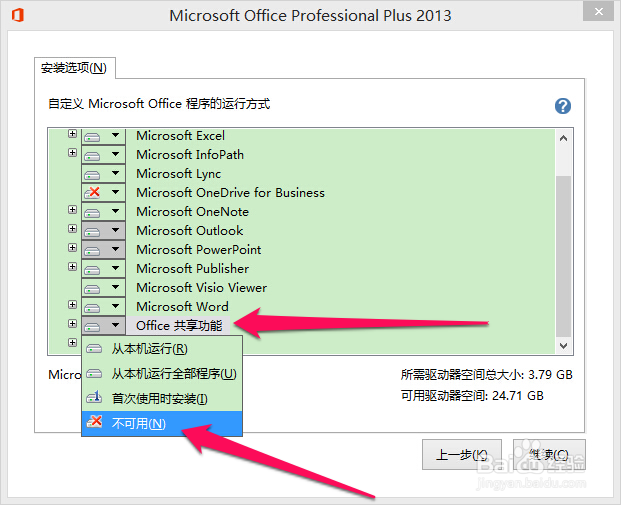Open install options for Microsoft Visio Viewer
Screen dimensions: 621x505
(103, 288)
